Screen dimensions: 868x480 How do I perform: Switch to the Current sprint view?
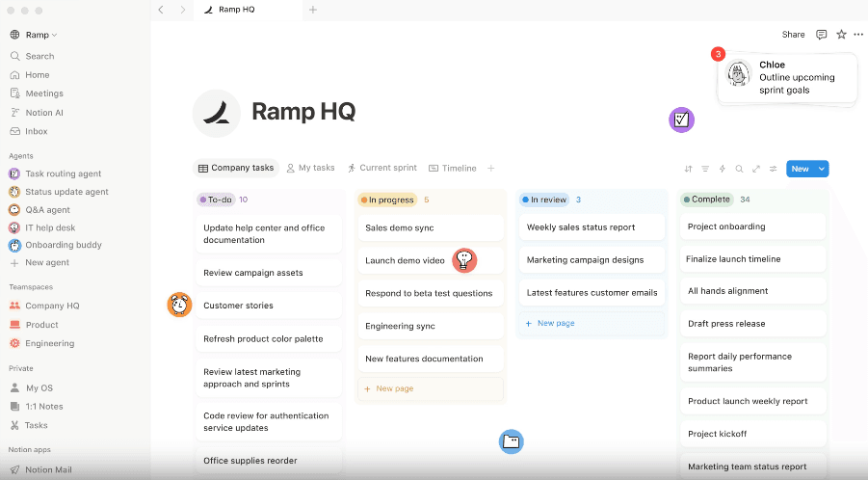[382, 168]
